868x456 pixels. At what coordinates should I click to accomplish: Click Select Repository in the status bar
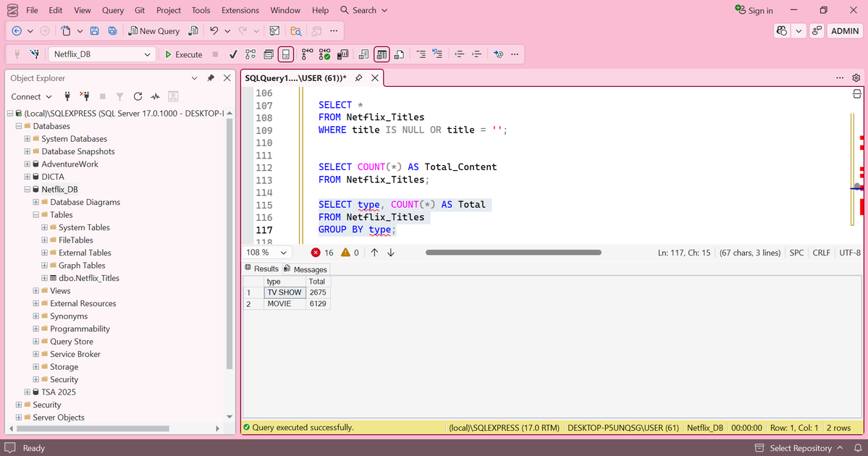click(799, 448)
